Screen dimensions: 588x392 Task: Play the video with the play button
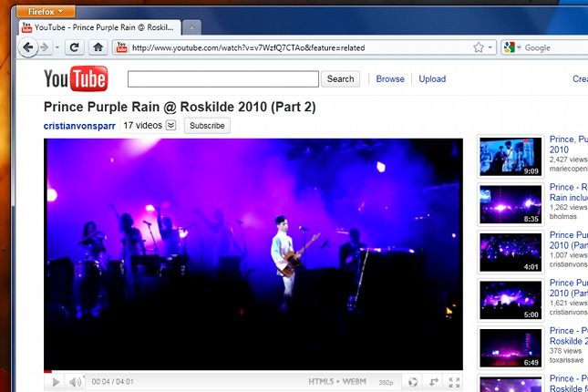pyautogui.click(x=56, y=382)
